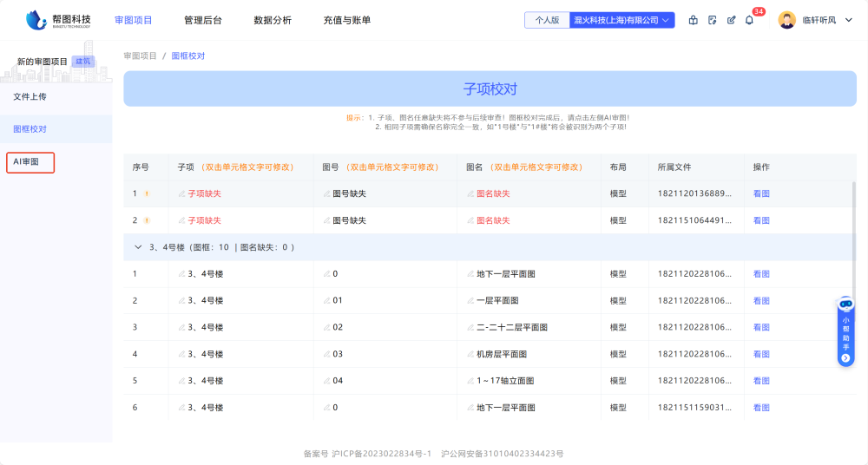This screenshot has width=868, height=465.
Task: Click edit pencil next to 一层平面图
Action: [x=470, y=300]
